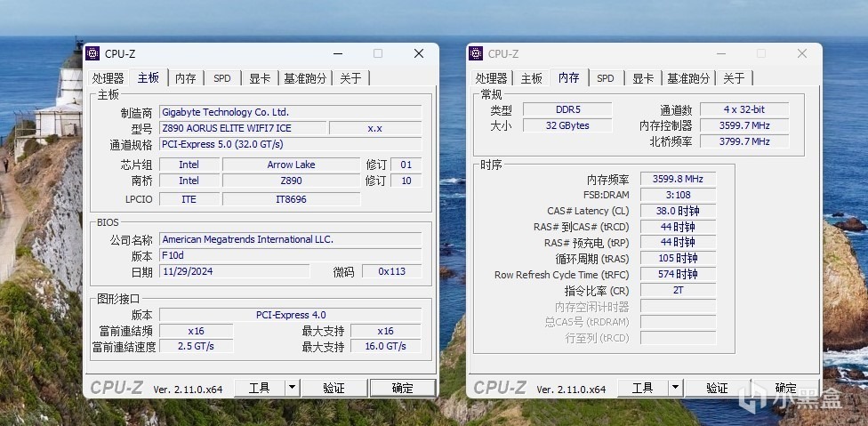This screenshot has height=426, width=868.
Task: Click 确定 button in right CPU-Z window
Action: coord(785,389)
